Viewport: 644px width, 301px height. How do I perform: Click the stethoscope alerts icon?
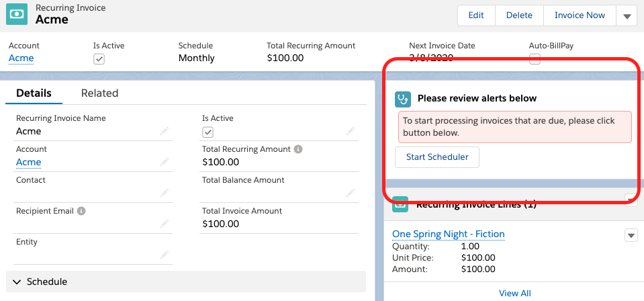[x=403, y=99]
